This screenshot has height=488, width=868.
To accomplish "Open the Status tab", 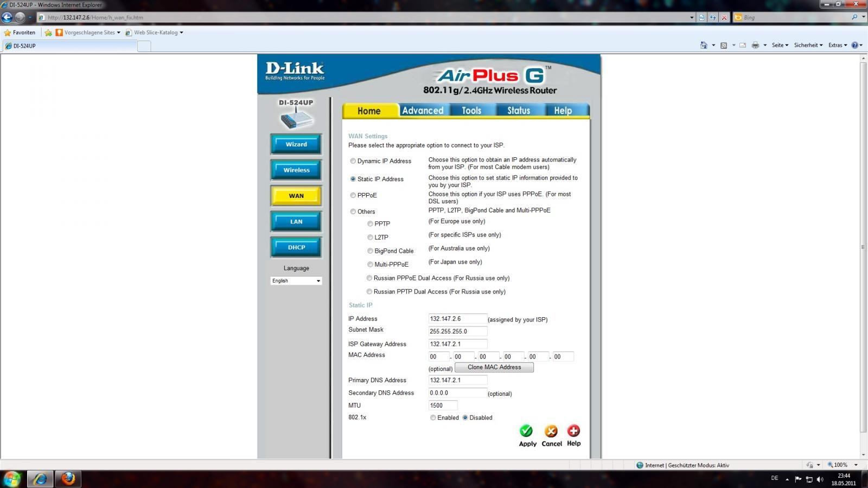I will coord(519,111).
